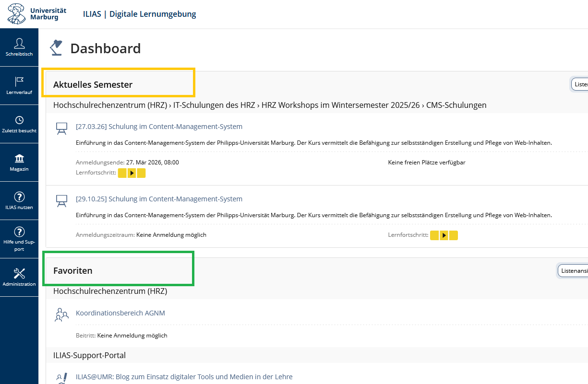Screen dimensions: 588x384
Task: Click ILIAS | Digitale Lernumgebung header title
Action: [139, 14]
